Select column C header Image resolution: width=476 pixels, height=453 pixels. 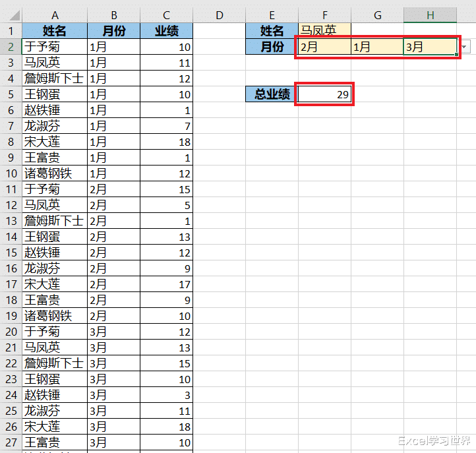166,15
